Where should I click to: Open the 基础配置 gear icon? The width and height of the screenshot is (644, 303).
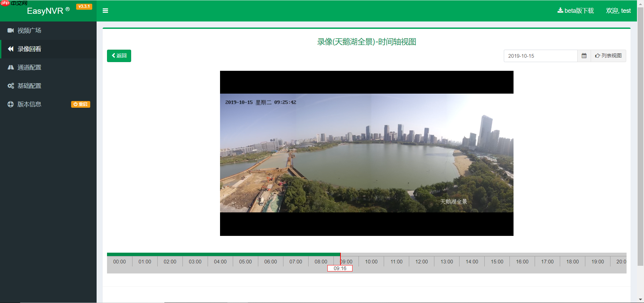point(10,86)
